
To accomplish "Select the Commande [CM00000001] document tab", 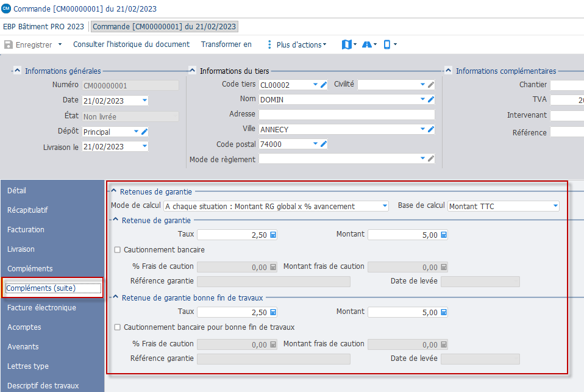I will tap(164, 26).
